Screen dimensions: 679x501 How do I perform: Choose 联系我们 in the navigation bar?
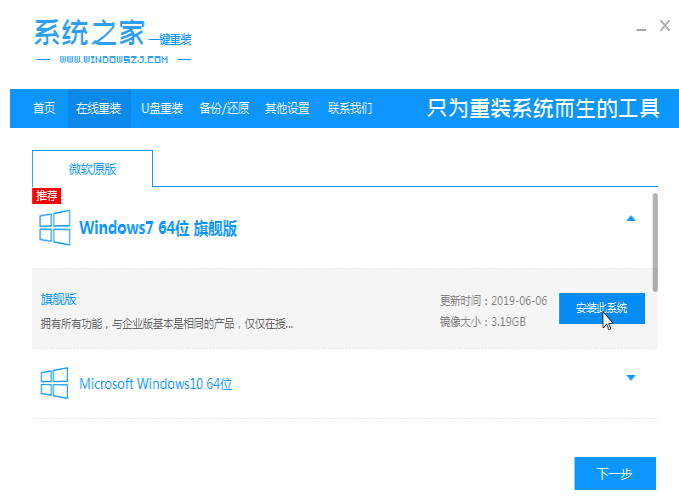pyautogui.click(x=350, y=108)
